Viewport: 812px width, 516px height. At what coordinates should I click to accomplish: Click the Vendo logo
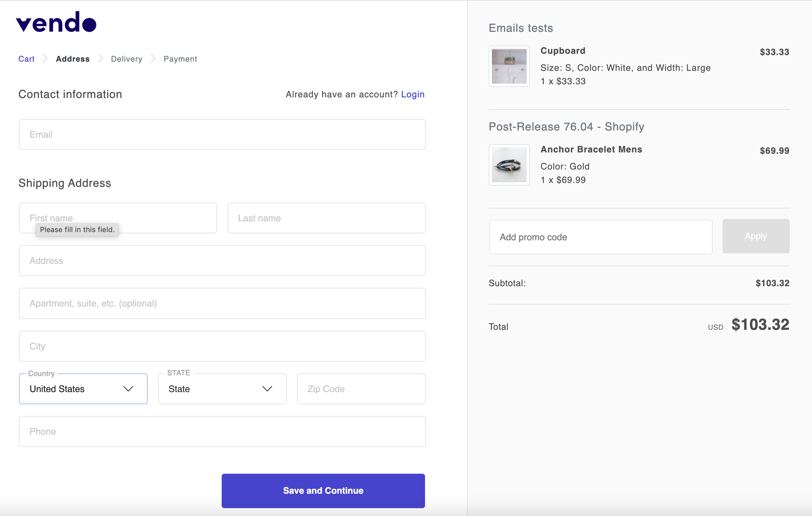56,22
